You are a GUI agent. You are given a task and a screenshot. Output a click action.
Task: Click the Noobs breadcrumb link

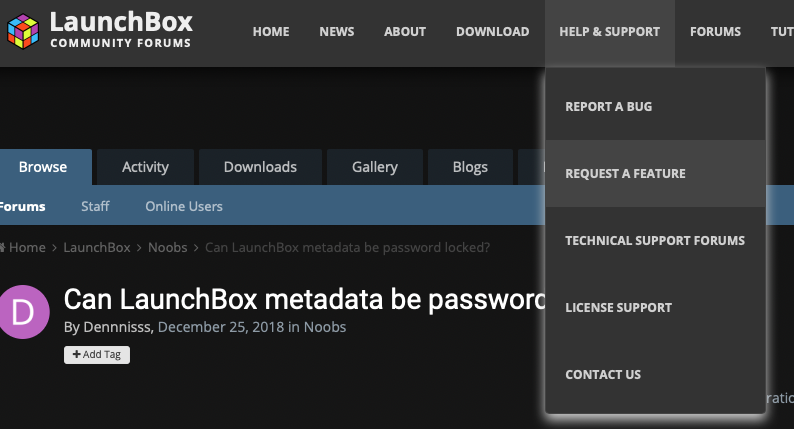168,247
